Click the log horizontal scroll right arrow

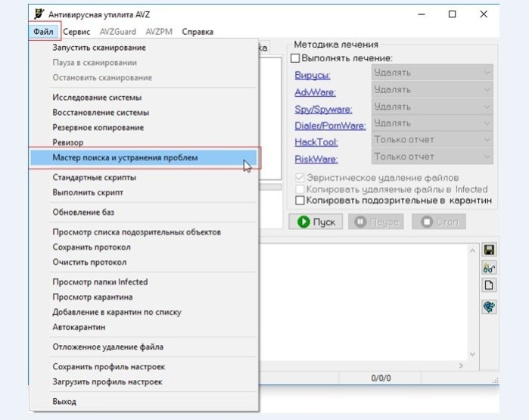[461, 366]
